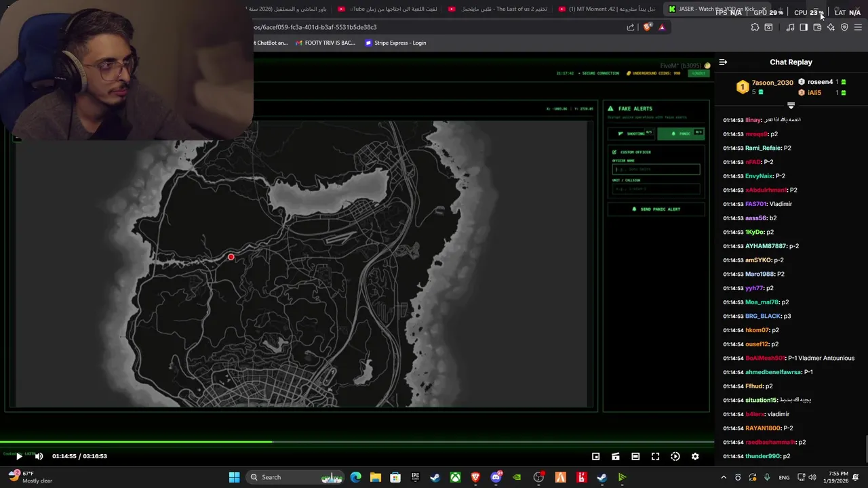Open playback speed control icon

675,456
